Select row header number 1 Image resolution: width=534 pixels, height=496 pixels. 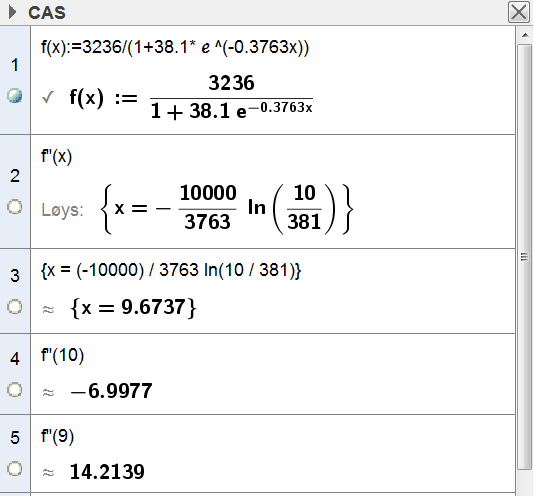tap(15, 65)
